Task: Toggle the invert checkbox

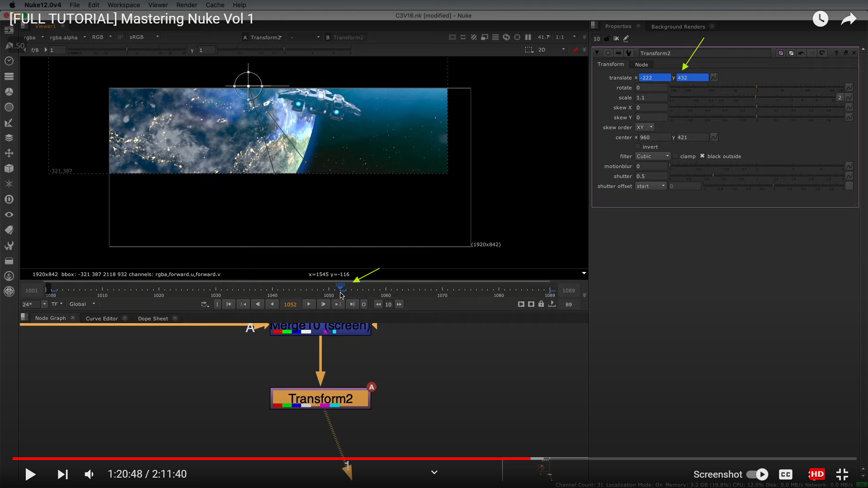Action: (x=638, y=147)
